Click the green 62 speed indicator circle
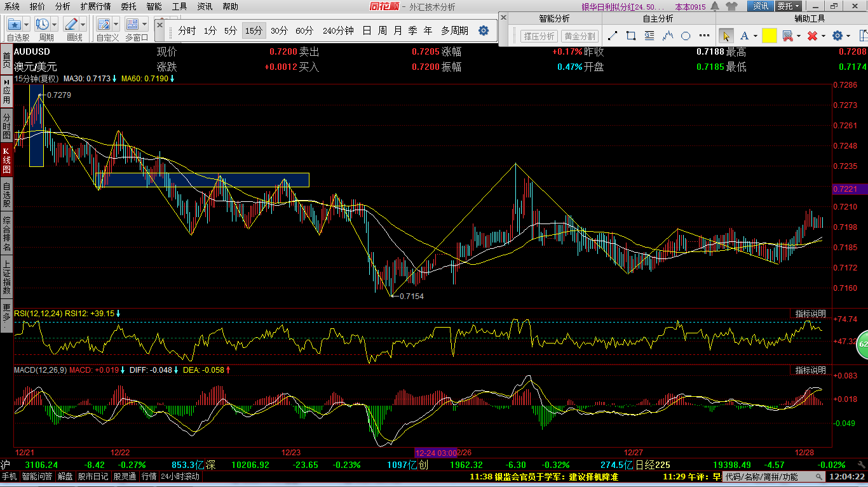Viewport: 868px width, 487px height. coord(862,344)
